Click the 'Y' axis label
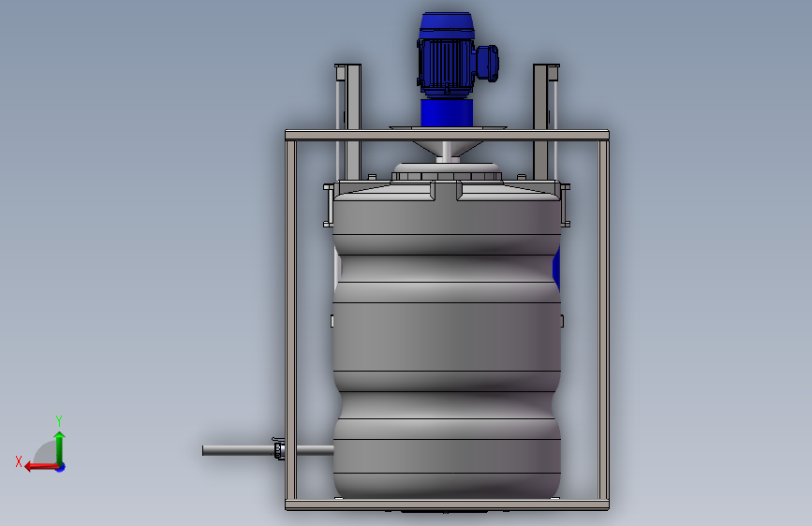This screenshot has width=812, height=526. click(x=59, y=420)
